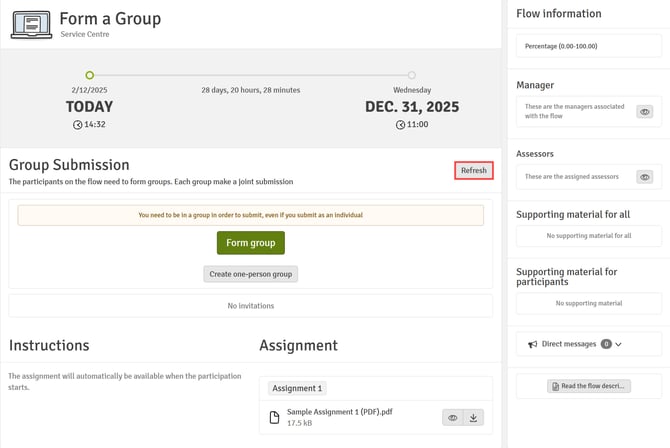Click the Direct messages megaphone icon
This screenshot has height=448, width=670.
point(531,344)
